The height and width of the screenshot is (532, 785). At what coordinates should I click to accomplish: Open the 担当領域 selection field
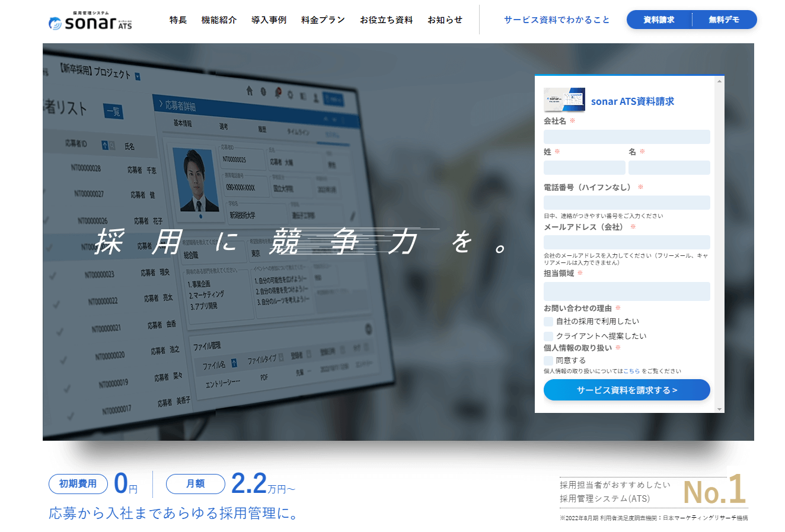tap(627, 291)
